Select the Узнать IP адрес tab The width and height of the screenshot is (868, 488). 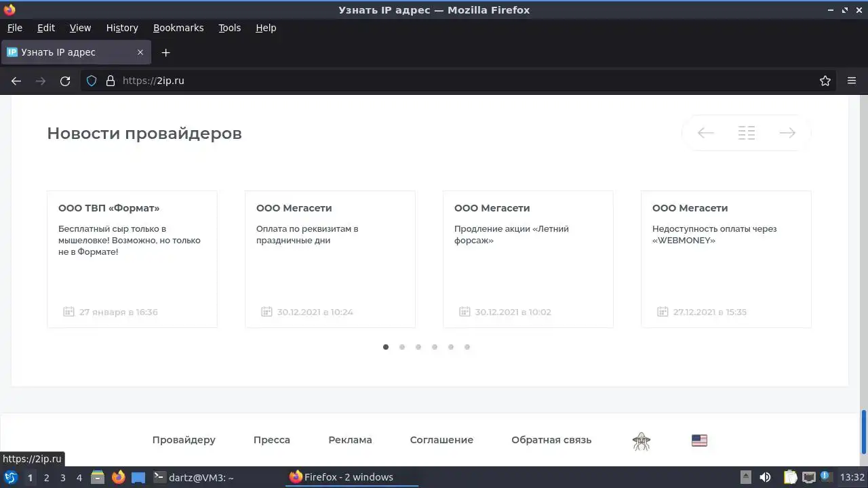pos(76,52)
